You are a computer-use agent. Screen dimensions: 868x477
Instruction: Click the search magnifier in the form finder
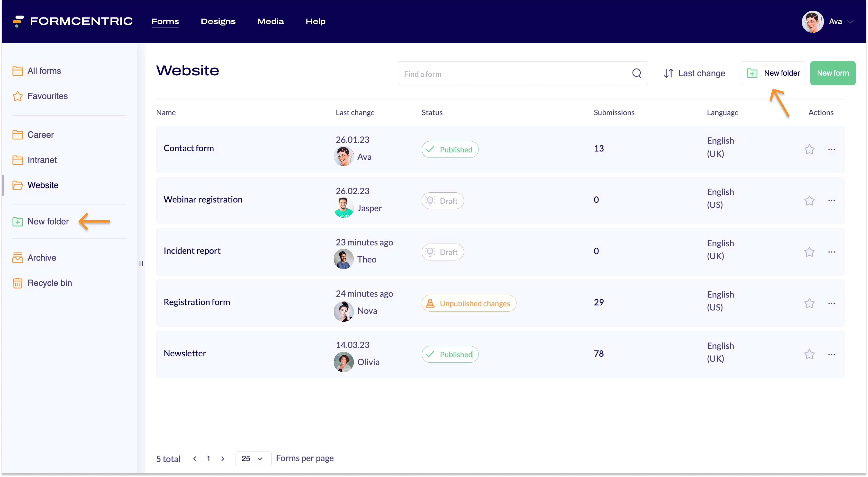[637, 73]
